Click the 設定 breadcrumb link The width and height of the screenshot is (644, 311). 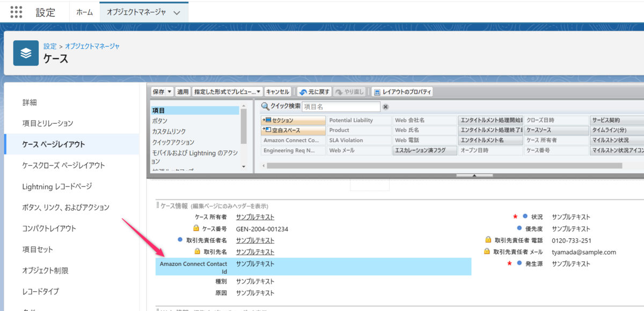tap(50, 46)
